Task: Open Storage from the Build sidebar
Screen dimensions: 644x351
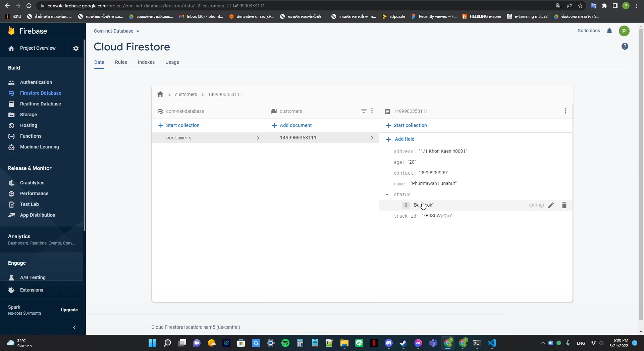Action: tap(29, 115)
